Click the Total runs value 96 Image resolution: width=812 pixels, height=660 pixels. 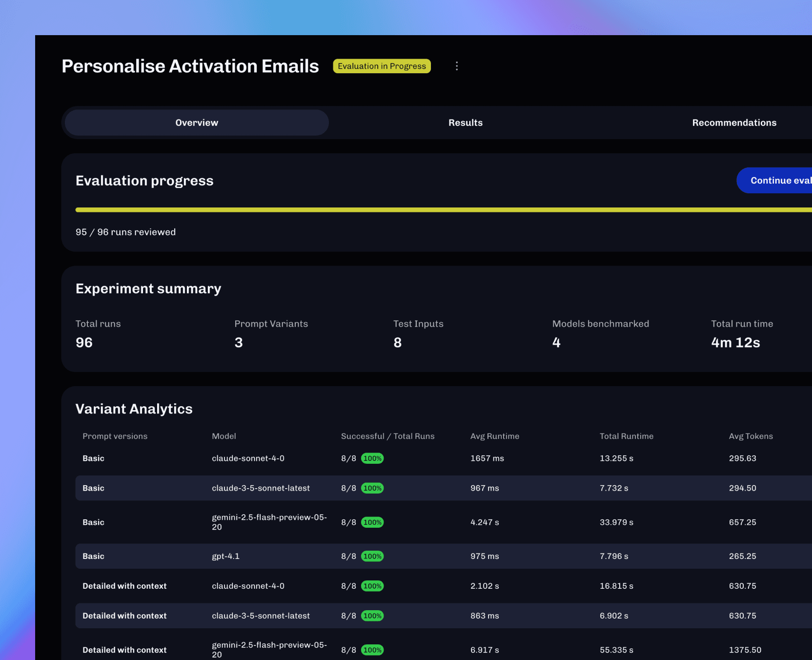pos(84,342)
